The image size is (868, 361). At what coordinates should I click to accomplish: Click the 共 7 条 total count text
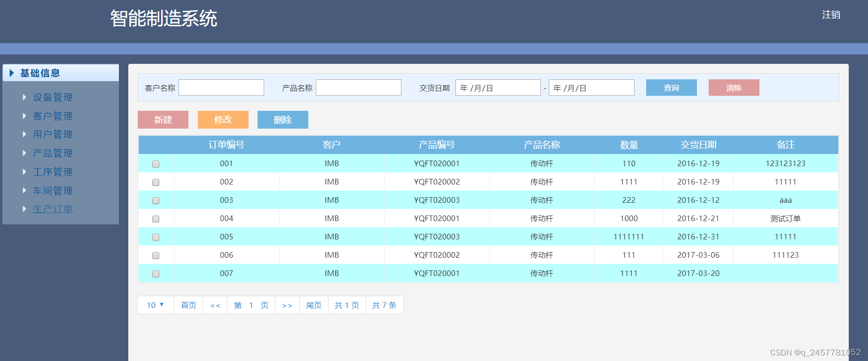click(384, 305)
